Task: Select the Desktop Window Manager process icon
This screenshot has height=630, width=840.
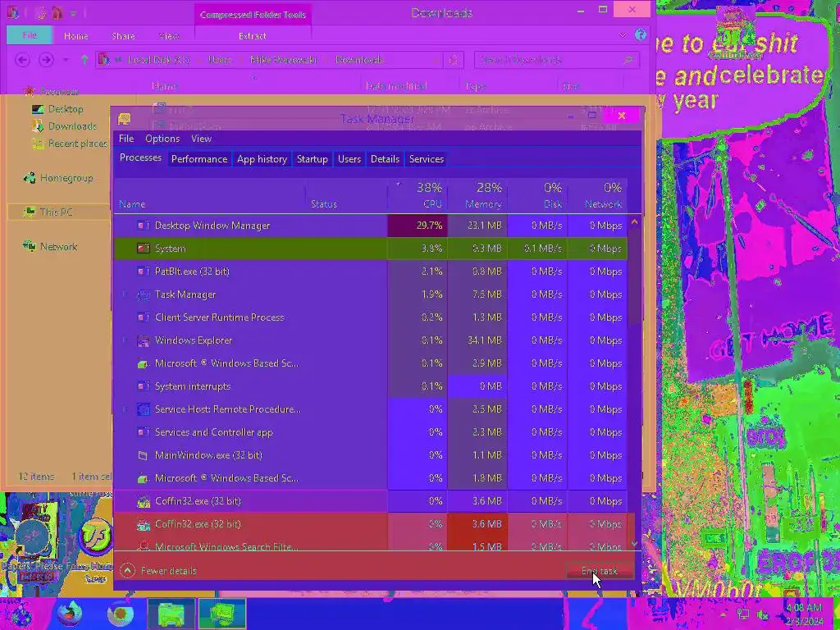Action: point(143,226)
